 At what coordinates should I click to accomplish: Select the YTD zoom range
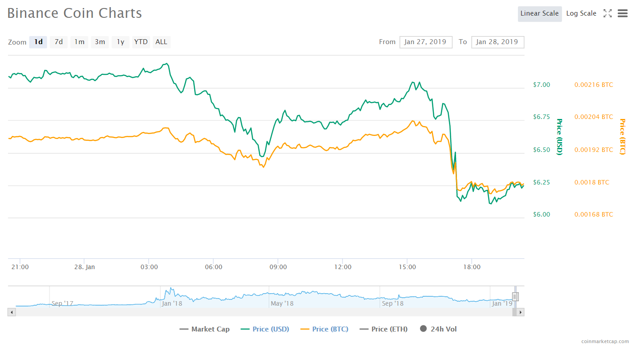(141, 42)
